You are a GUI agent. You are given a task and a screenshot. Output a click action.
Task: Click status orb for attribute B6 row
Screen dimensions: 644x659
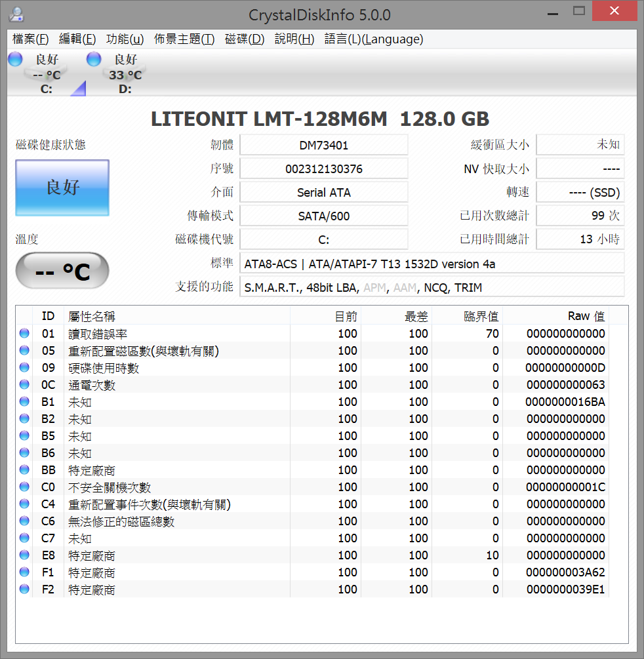24,452
